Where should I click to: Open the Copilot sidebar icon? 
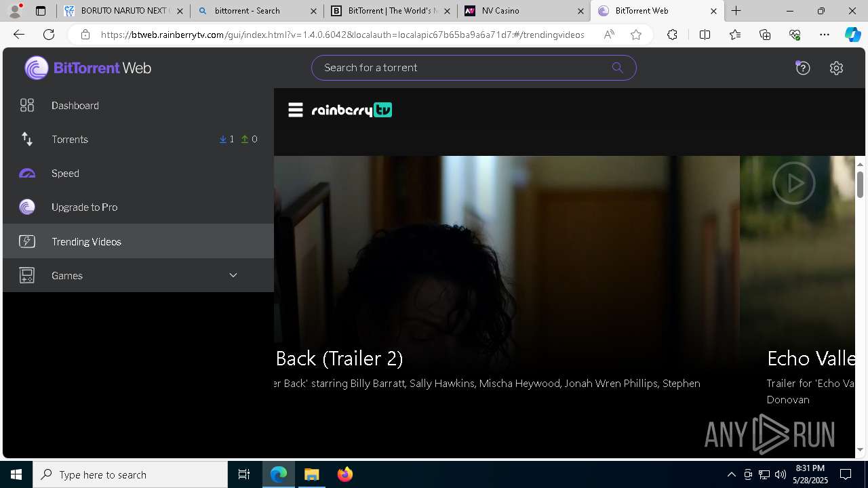pos(852,35)
